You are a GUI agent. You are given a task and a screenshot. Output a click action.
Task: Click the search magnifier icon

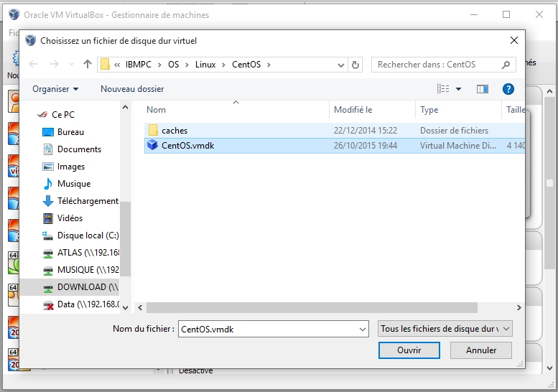[506, 65]
